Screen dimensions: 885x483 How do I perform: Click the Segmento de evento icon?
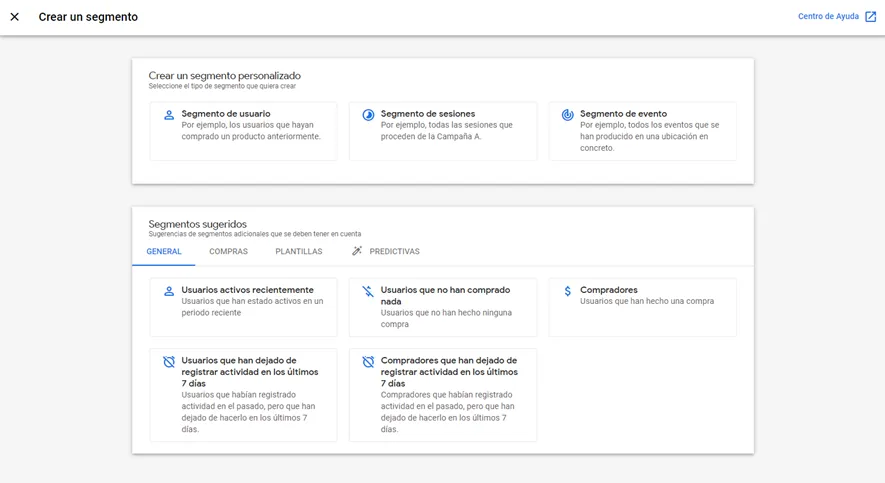[567, 115]
